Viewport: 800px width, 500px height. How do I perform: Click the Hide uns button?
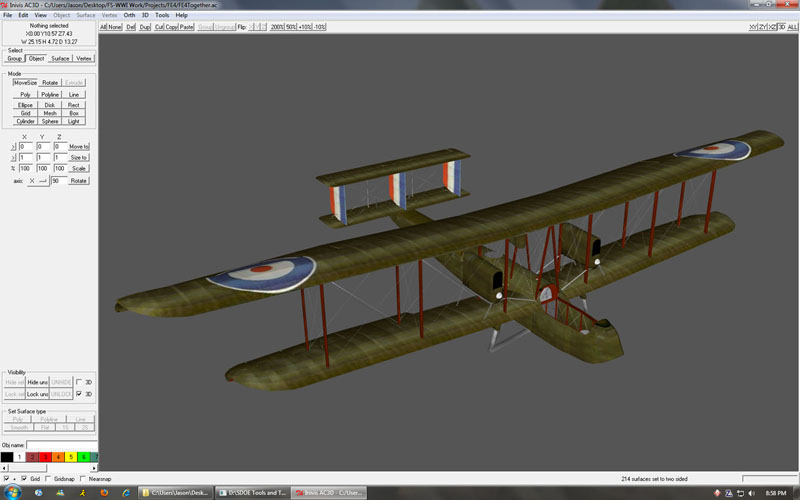point(37,382)
